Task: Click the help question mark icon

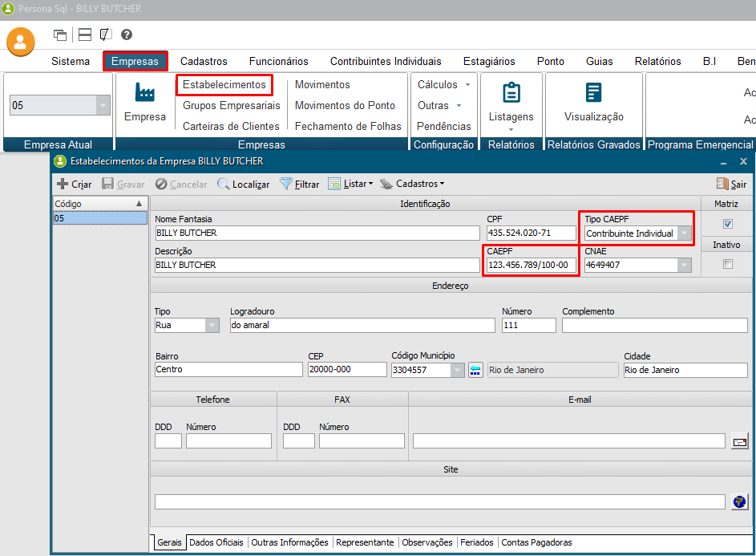Action: click(127, 34)
